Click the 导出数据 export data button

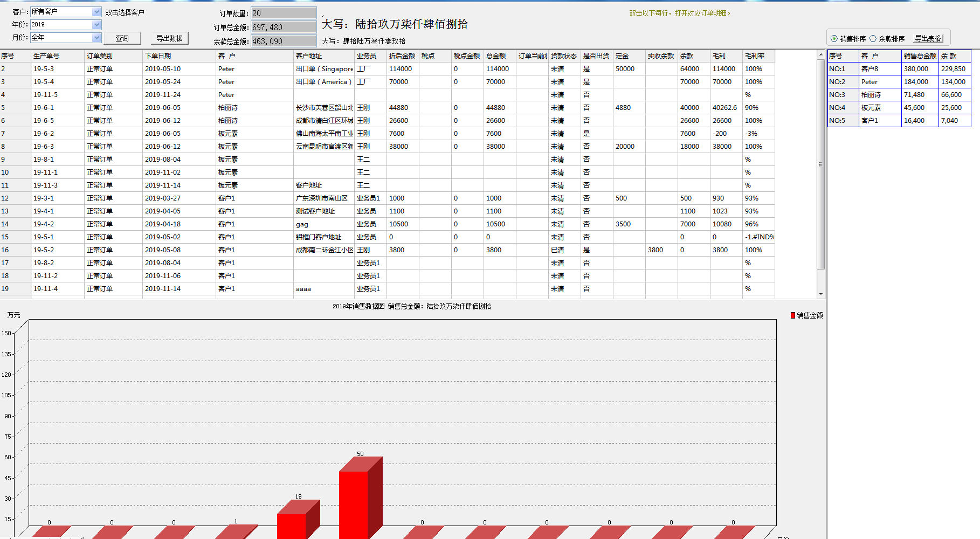(169, 38)
